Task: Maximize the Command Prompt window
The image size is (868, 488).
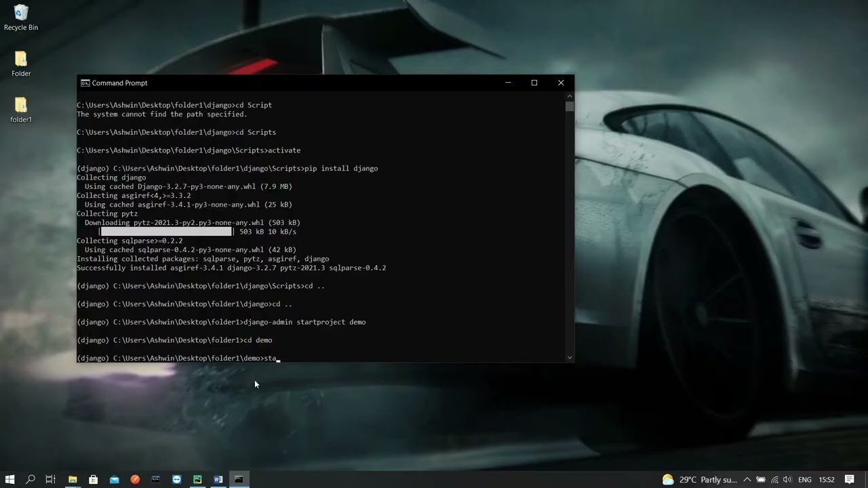Action: (534, 83)
